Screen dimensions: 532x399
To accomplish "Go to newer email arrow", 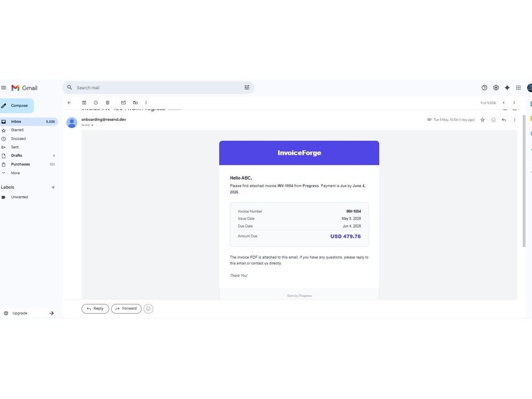I will point(503,103).
